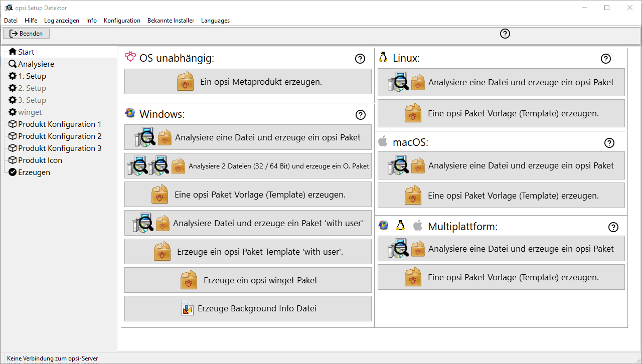Click the opsi Setup Detektor title bar icon
642x364 pixels.
tap(8, 8)
